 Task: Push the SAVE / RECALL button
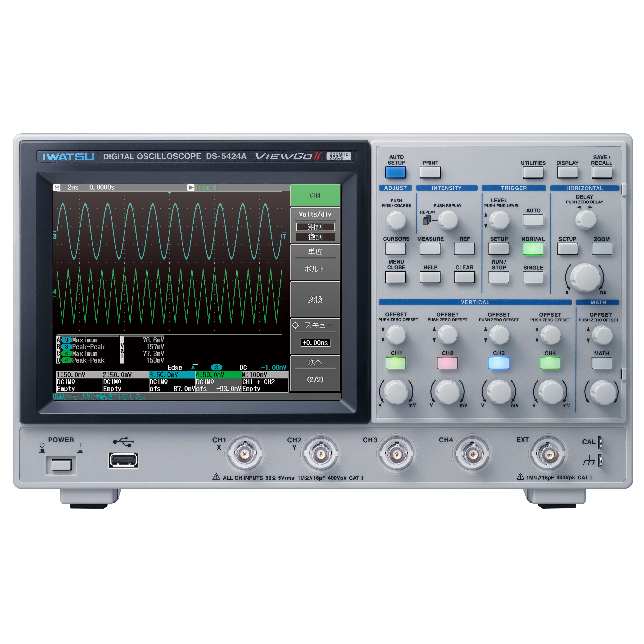(602, 172)
